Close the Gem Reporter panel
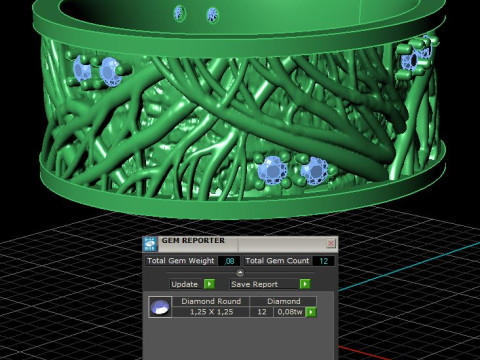This screenshot has height=360, width=480. (x=331, y=243)
